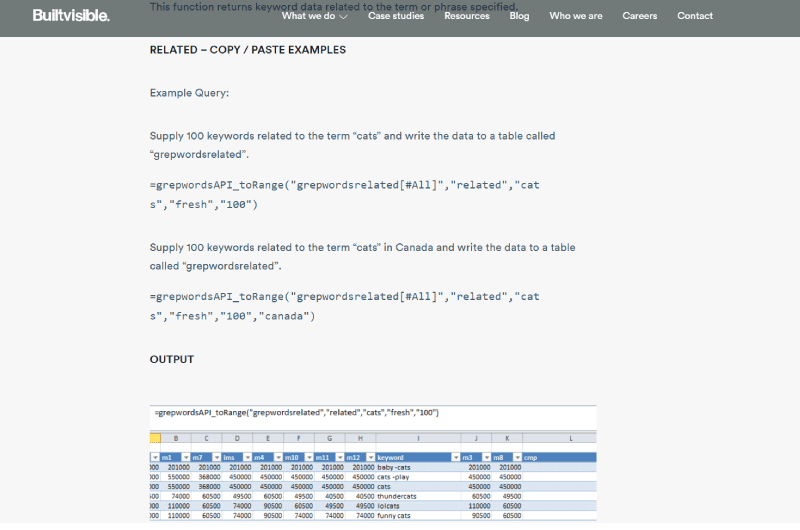Click the lolcats keyword cell
Image resolution: width=800 pixels, height=530 pixels.
pyautogui.click(x=418, y=506)
